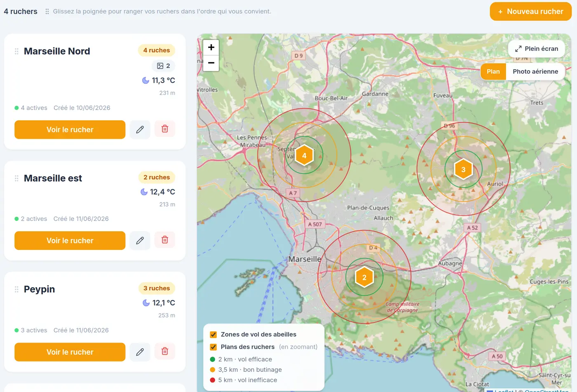Click the green 2 km vol efficace legend
This screenshot has width=577, height=392.
[x=241, y=359]
